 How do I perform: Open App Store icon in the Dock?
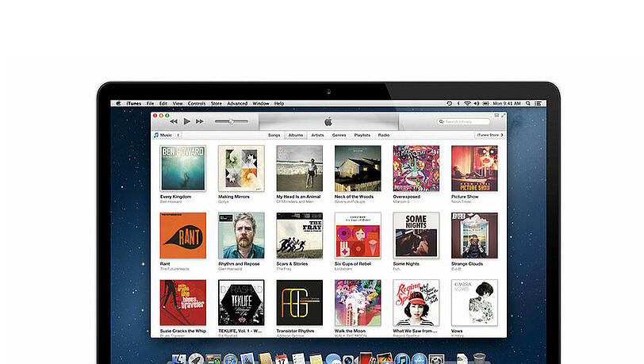[419, 359]
